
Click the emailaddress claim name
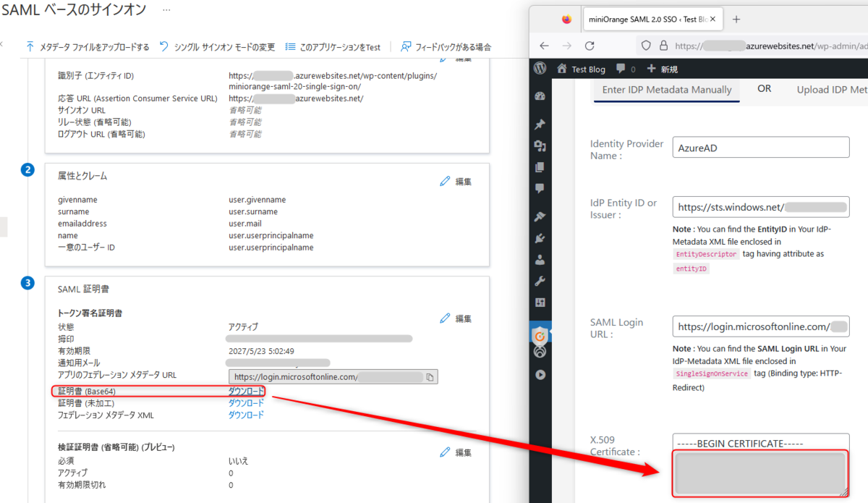[82, 224]
